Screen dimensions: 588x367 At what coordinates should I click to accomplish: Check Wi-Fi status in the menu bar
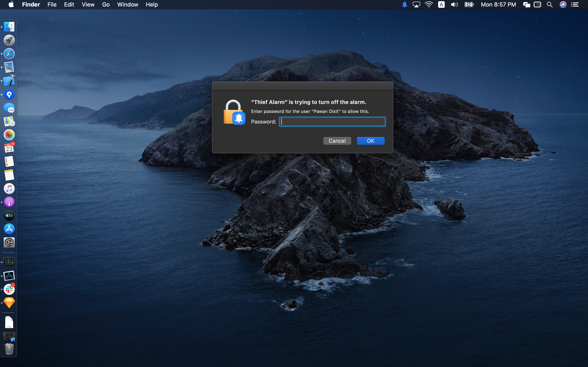(x=429, y=4)
